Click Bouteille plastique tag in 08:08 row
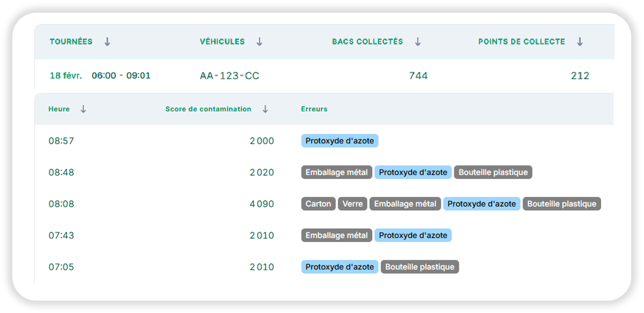 click(562, 204)
